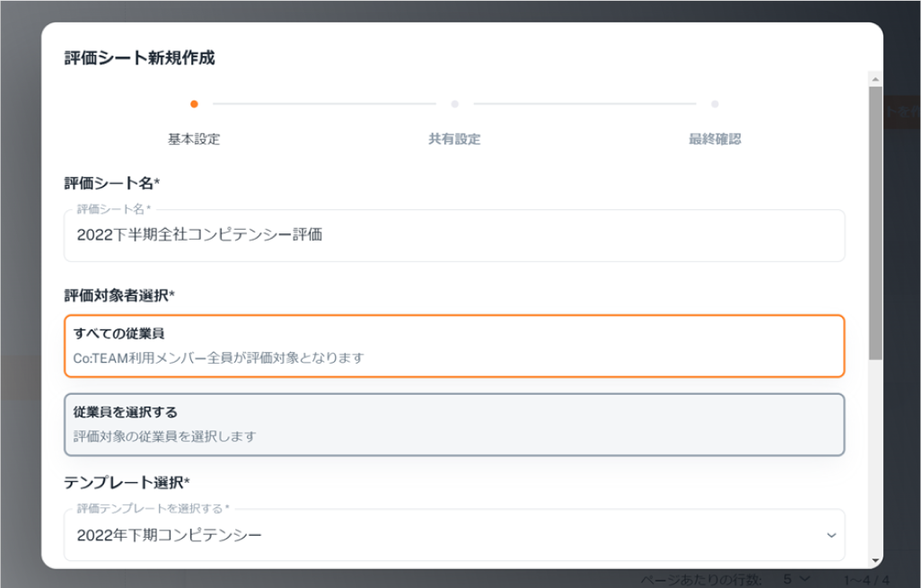Click the partially hidden orange button behind dialog
The width and height of the screenshot is (921, 588).
[x=901, y=114]
